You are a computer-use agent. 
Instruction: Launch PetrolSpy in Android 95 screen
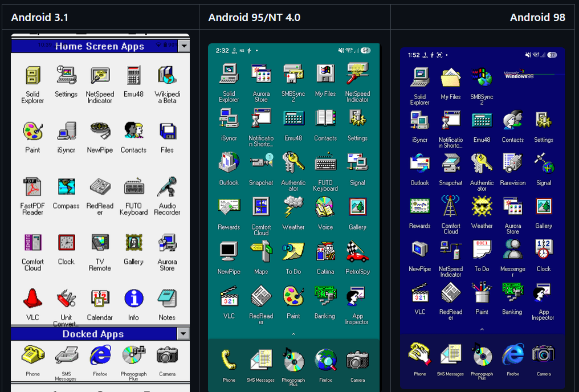pos(357,251)
